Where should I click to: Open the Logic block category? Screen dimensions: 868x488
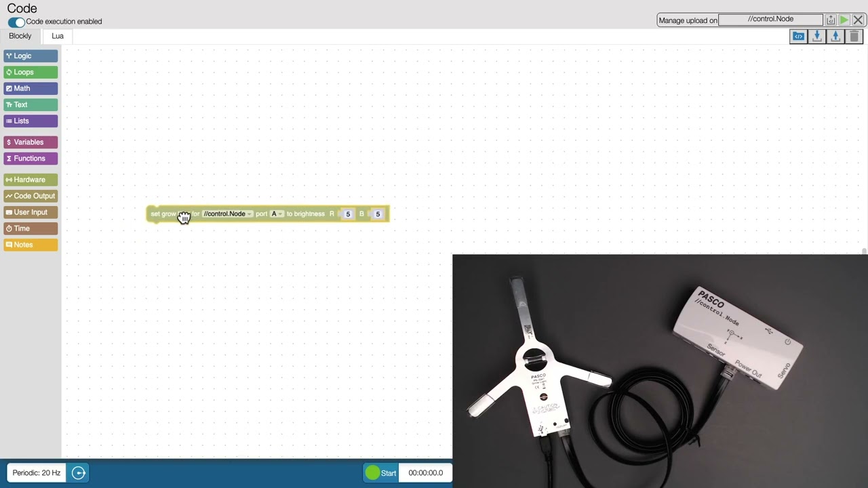click(x=31, y=56)
